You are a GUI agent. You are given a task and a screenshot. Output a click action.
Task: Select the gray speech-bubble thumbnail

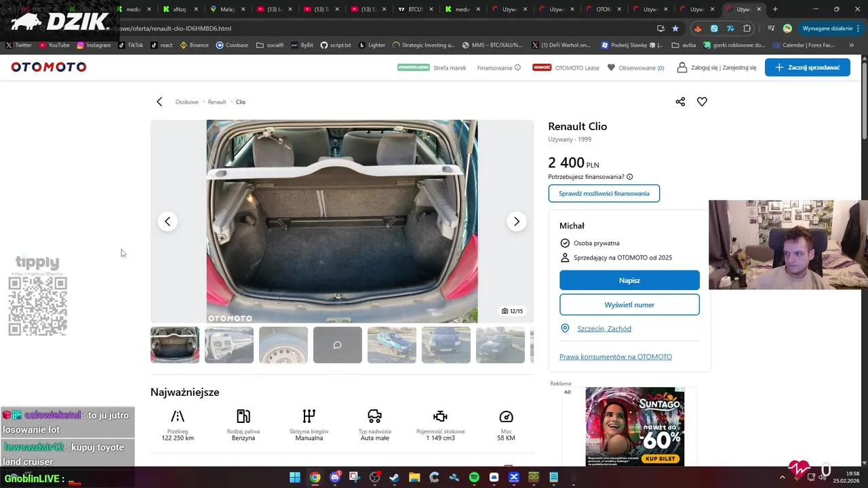click(x=338, y=345)
